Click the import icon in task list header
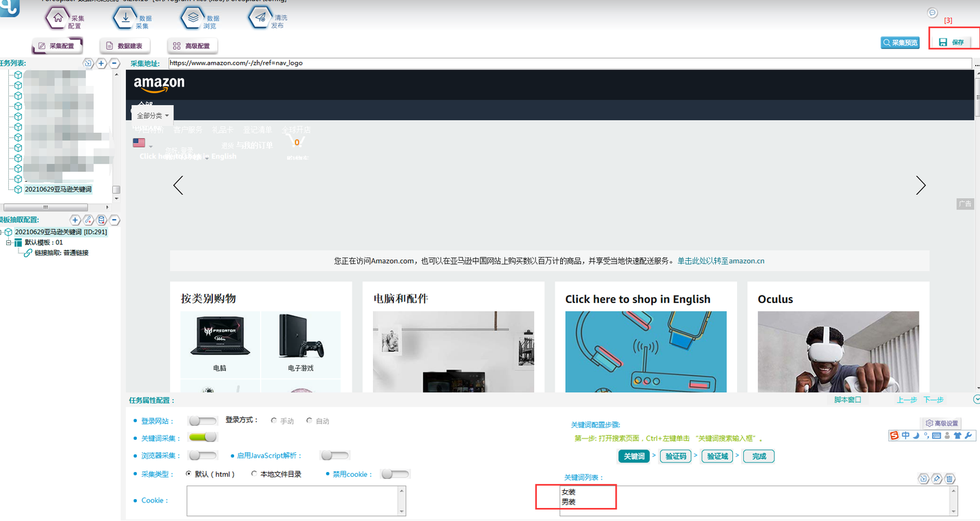Screen dimensions: 980x521 88,63
